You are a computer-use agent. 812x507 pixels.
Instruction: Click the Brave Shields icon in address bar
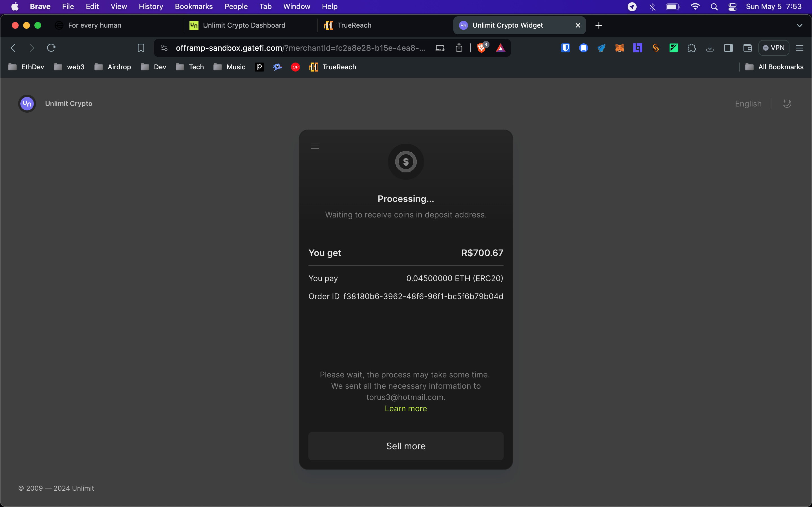[480, 48]
